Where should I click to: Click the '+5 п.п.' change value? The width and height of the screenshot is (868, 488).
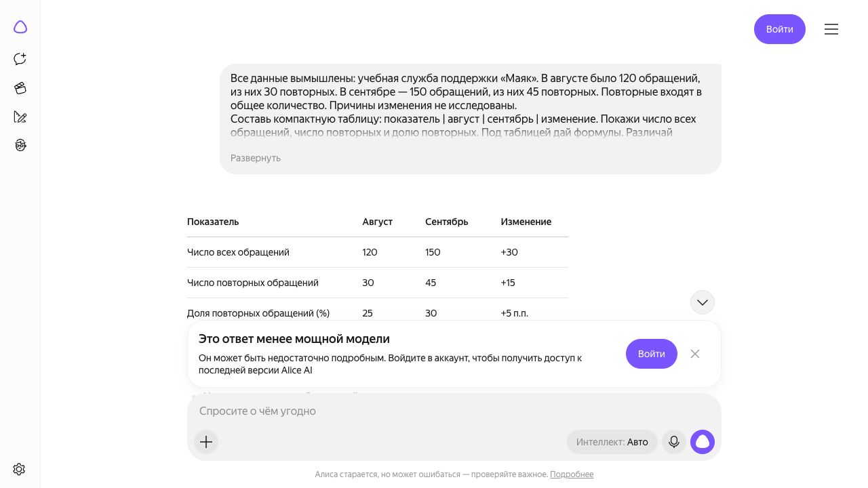coord(515,313)
